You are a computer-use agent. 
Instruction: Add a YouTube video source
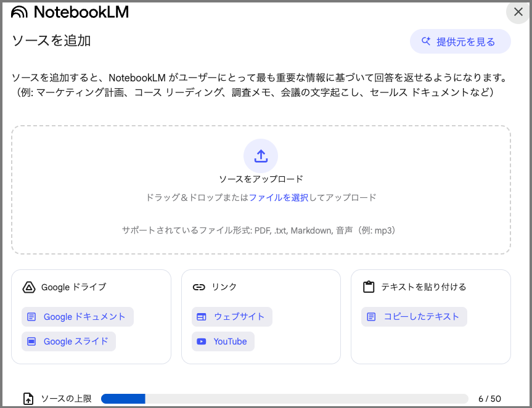(x=223, y=341)
